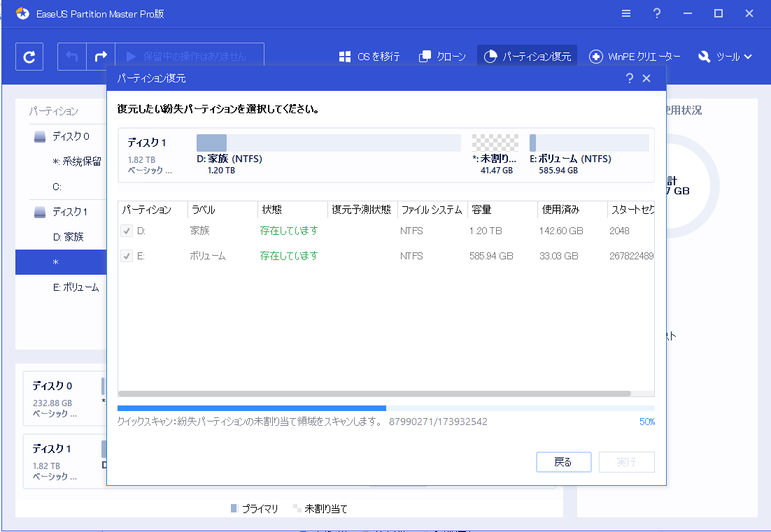Open WinPE クリエーター menu item

(x=635, y=57)
